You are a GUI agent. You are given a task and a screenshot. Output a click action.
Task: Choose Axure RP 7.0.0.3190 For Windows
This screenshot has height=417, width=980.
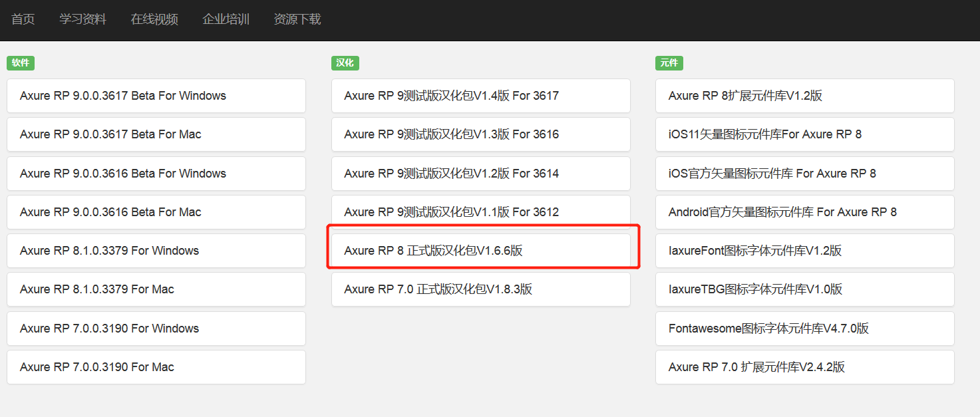coord(156,329)
